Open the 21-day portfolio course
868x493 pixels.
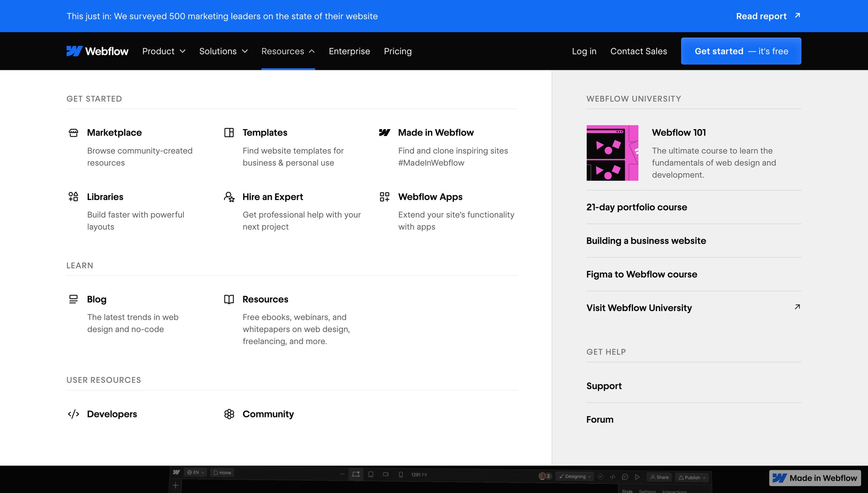pos(637,207)
